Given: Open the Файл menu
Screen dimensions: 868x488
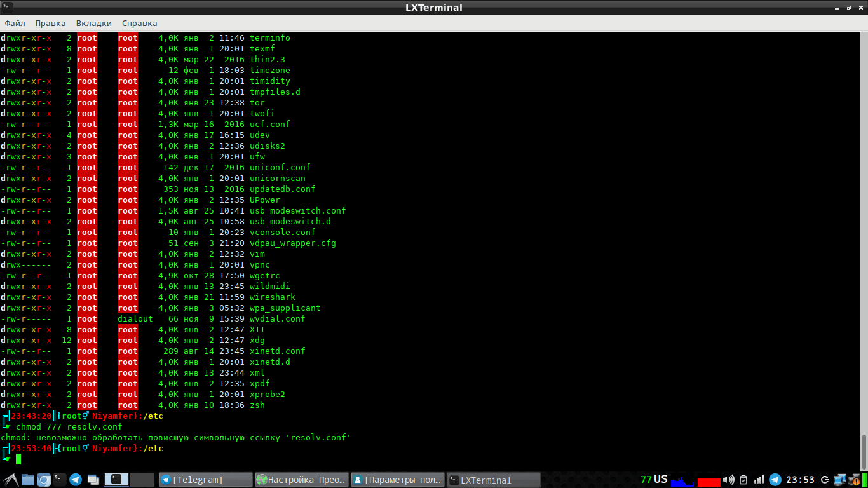Looking at the screenshot, I should coord(15,23).
